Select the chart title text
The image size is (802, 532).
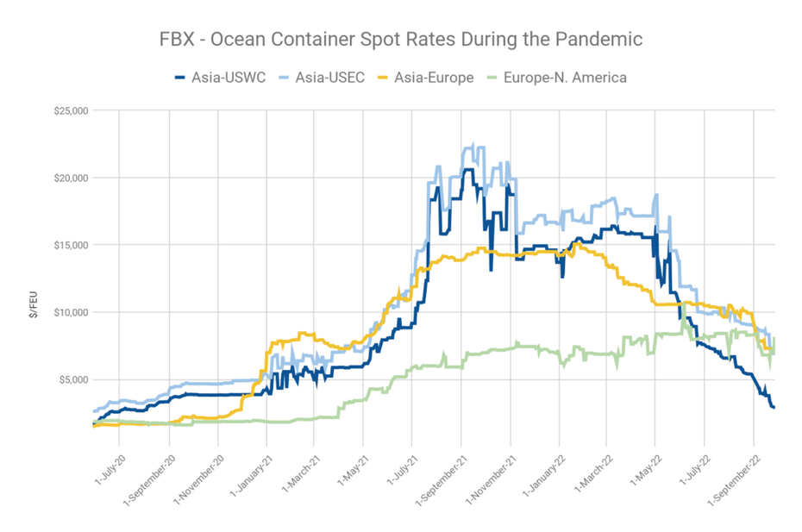point(401,40)
